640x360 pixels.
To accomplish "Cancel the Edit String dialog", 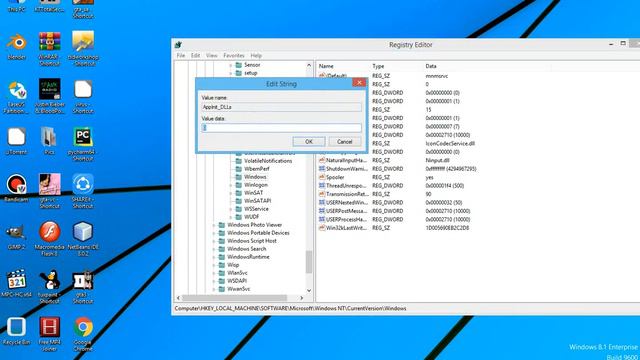I will point(345,142).
